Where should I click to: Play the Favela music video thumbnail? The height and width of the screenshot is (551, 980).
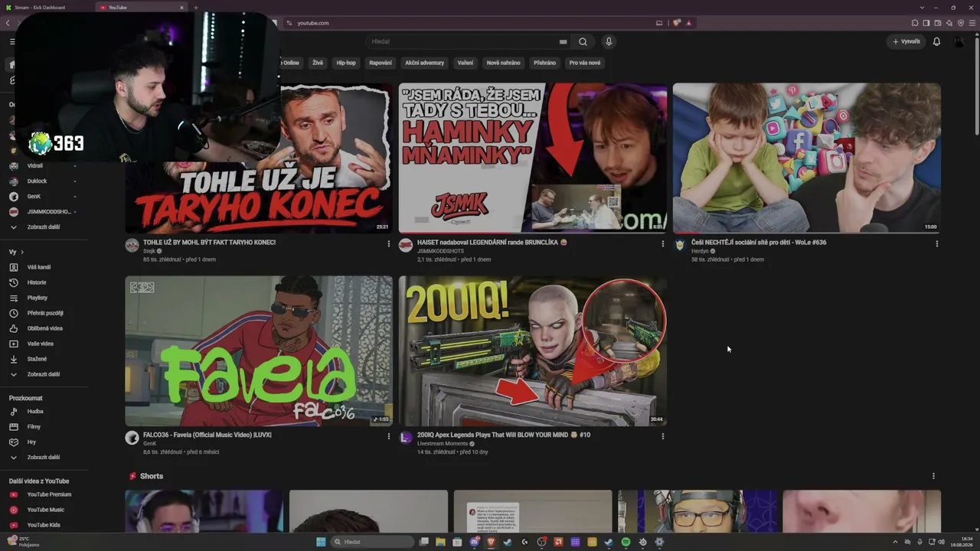pyautogui.click(x=259, y=350)
